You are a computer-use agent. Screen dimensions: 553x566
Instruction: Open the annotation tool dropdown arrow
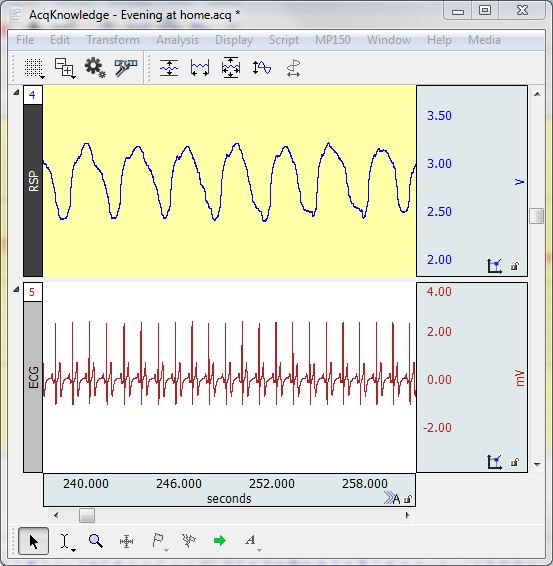pyautogui.click(x=260, y=550)
